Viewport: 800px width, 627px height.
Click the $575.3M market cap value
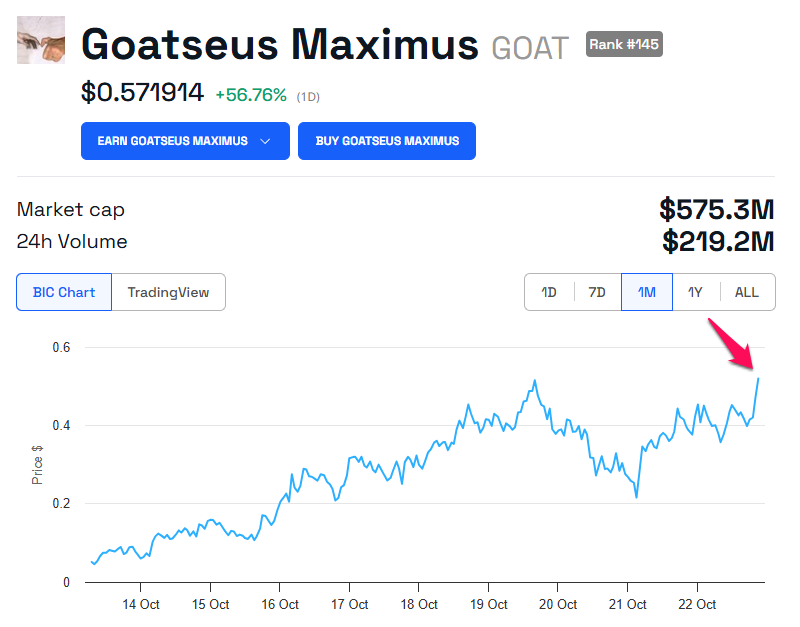click(716, 210)
